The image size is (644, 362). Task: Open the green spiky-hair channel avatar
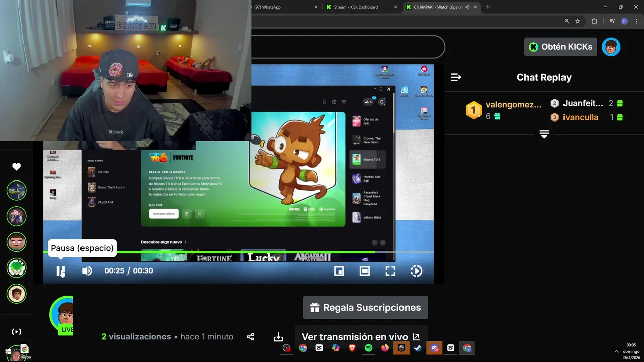pos(17,267)
